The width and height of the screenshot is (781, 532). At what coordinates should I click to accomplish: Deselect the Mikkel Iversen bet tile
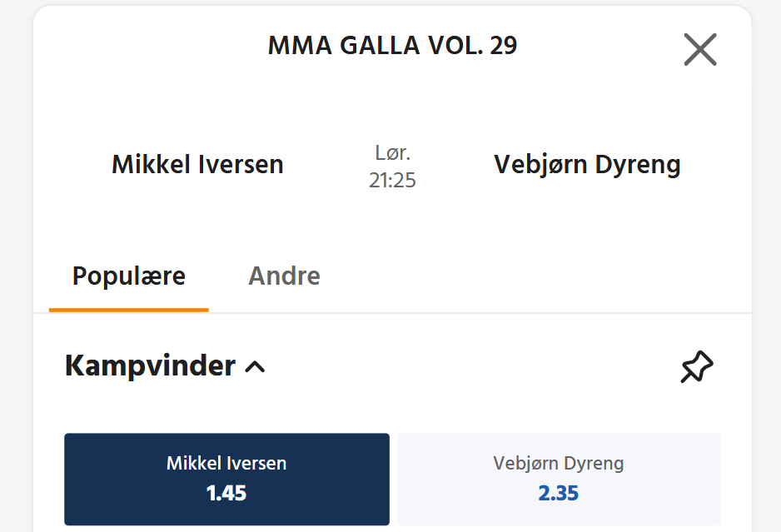[x=226, y=479]
